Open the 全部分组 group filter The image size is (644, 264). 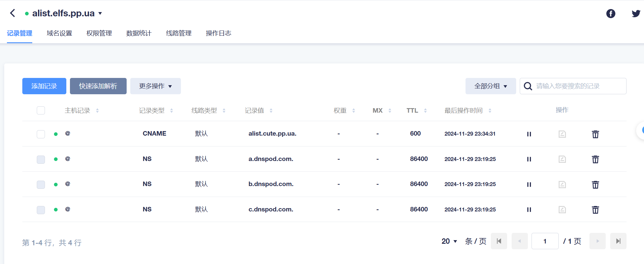[x=491, y=86]
